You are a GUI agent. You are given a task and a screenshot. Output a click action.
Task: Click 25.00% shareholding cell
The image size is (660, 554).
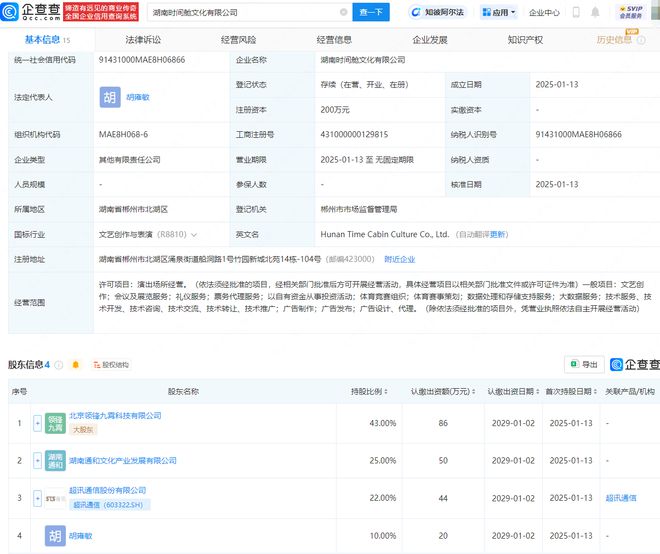[383, 461]
